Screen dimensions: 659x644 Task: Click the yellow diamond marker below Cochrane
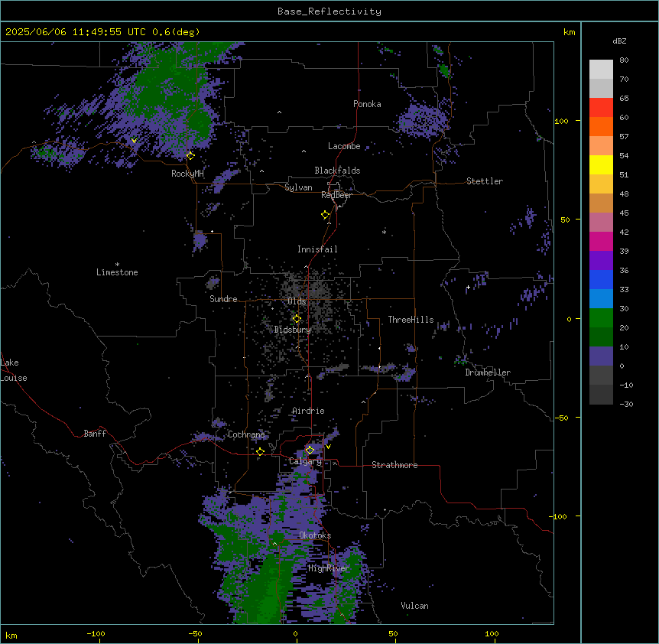coord(260,451)
